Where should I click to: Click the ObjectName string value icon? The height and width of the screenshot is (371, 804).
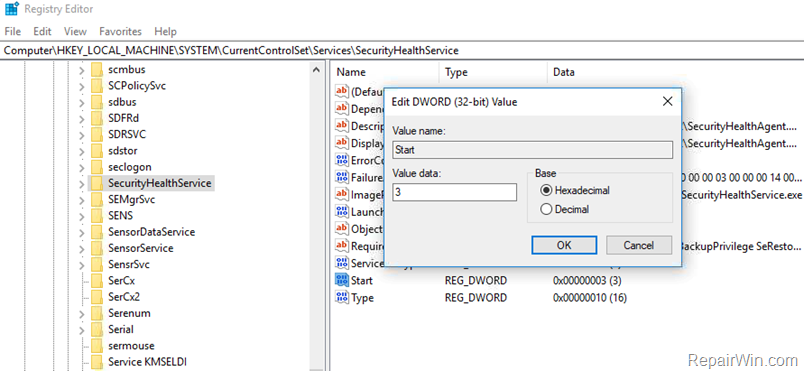pyautogui.click(x=341, y=228)
